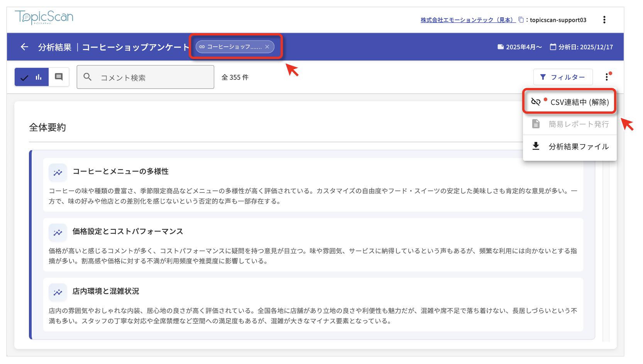643x364 pixels.
Task: Remove the コーヒーショップ linked chip with X
Action: click(x=267, y=47)
